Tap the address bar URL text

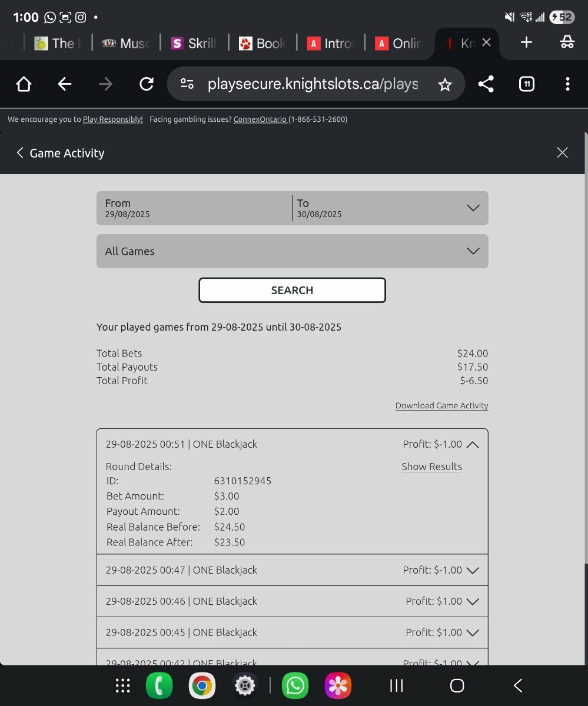[x=313, y=84]
